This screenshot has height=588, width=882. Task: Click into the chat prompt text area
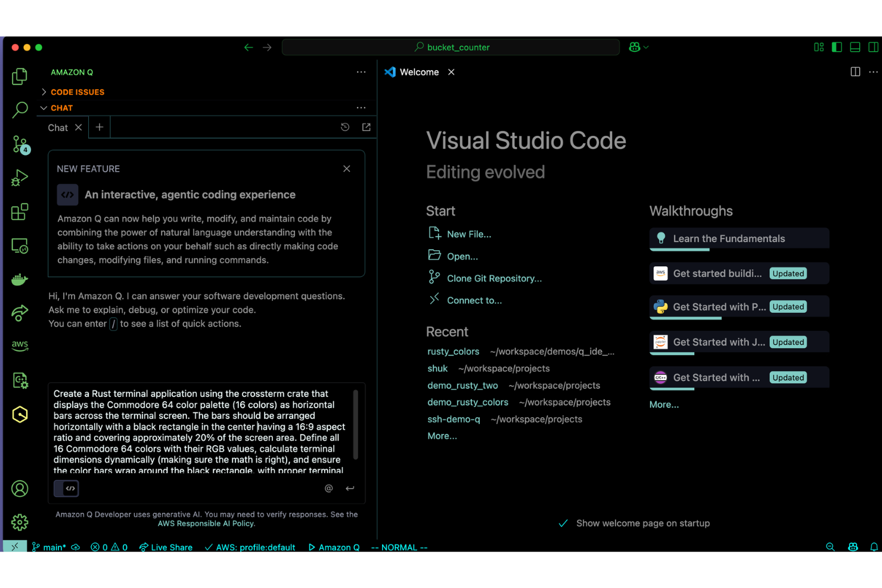[200, 431]
